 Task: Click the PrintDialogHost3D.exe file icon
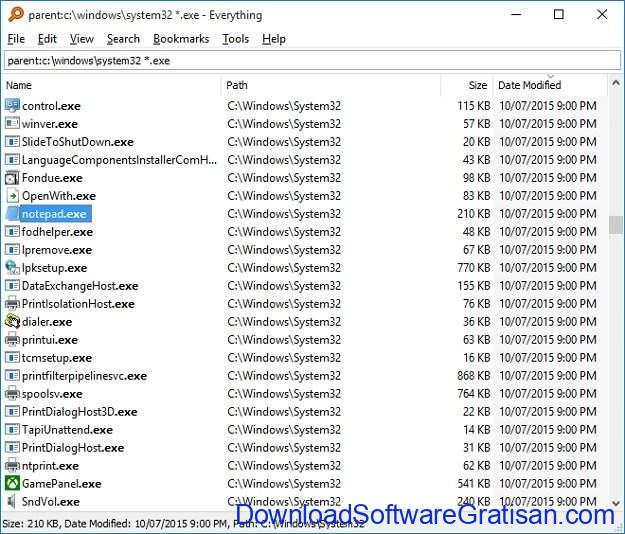pos(12,412)
